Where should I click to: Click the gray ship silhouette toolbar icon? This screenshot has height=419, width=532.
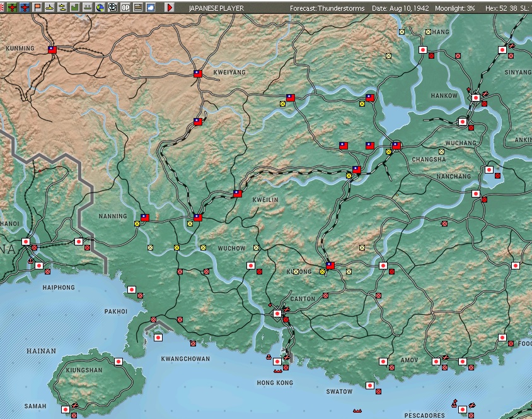tap(87, 7)
